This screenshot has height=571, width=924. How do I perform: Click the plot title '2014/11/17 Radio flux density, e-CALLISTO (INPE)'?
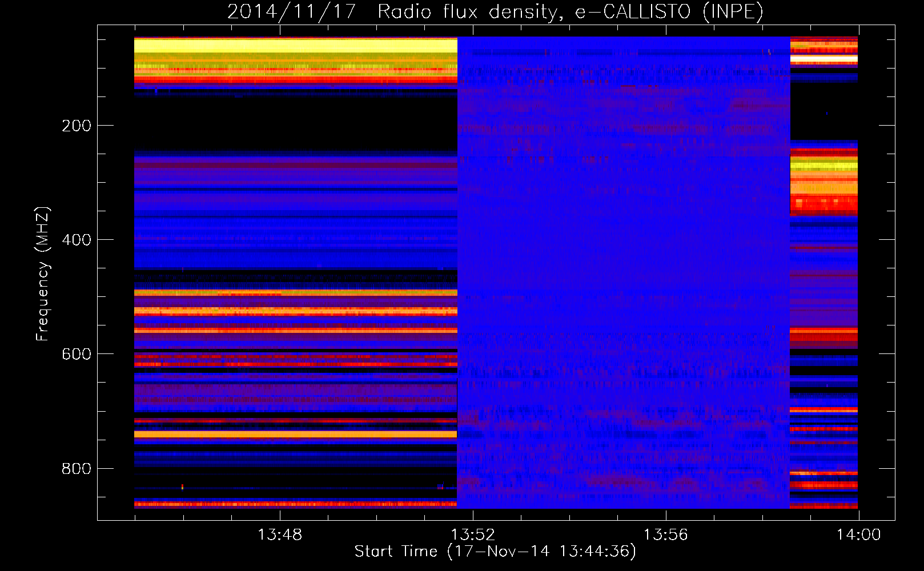495,11
